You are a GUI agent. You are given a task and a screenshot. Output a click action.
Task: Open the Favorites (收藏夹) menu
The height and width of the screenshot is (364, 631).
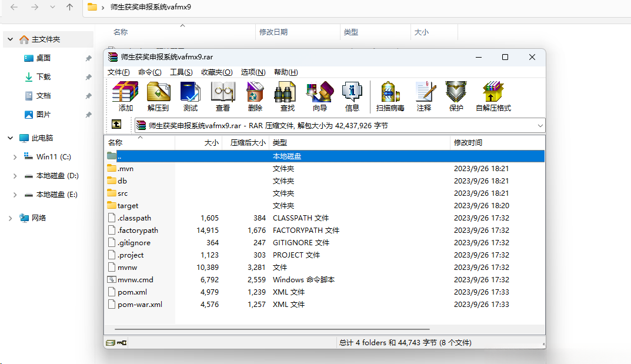click(217, 72)
